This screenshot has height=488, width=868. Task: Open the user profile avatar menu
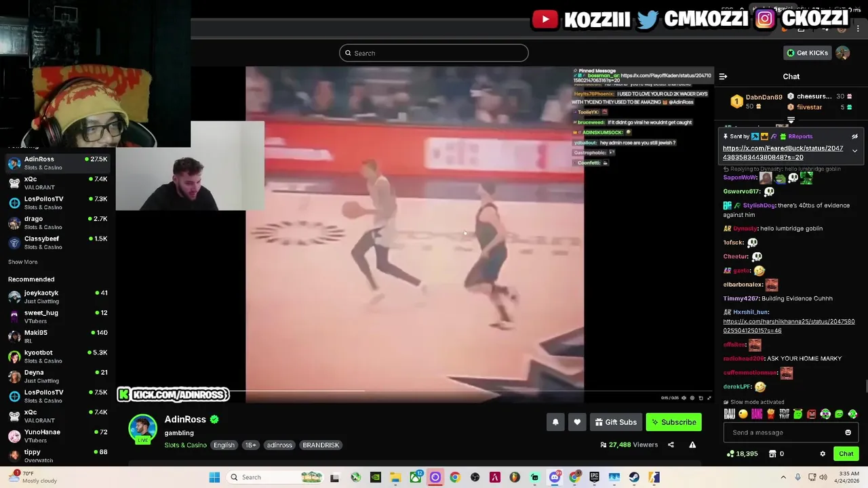[842, 53]
